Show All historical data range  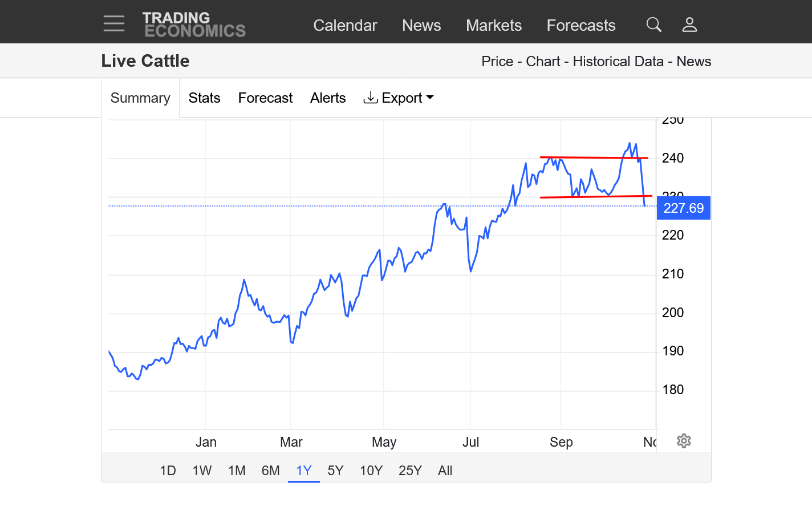(x=445, y=471)
